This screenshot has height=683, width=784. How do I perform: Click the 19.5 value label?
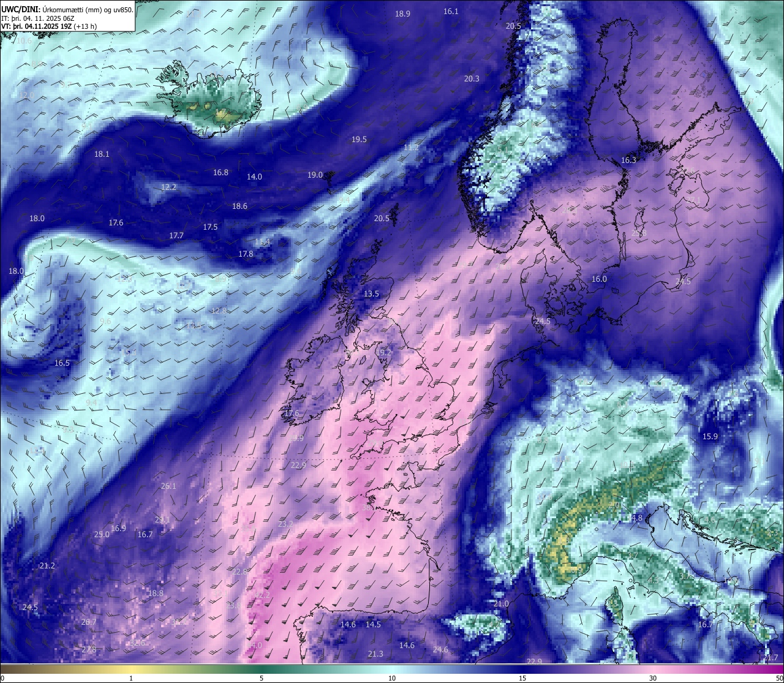[359, 140]
